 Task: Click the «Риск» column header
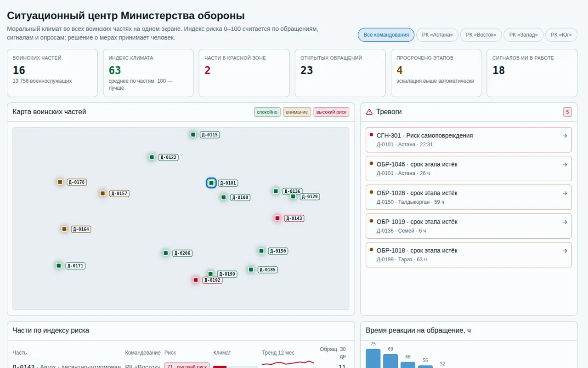pos(170,353)
